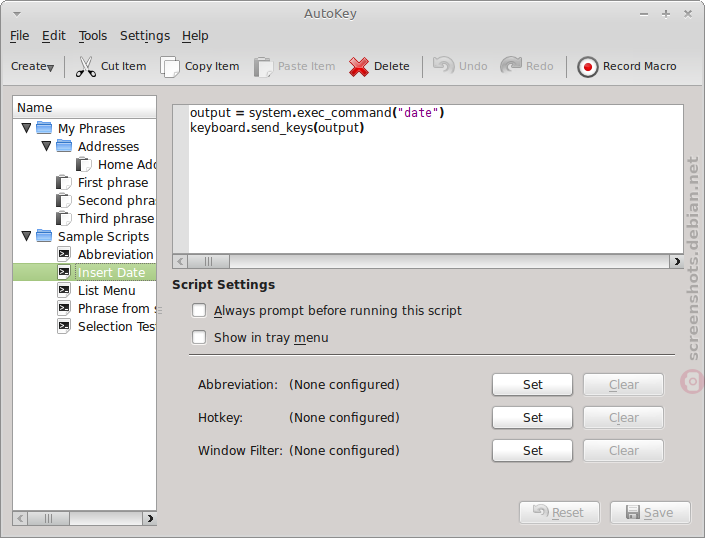Screen dimensions: 705x538
Task: Select the List Menu tree label
Action: click(x=107, y=290)
